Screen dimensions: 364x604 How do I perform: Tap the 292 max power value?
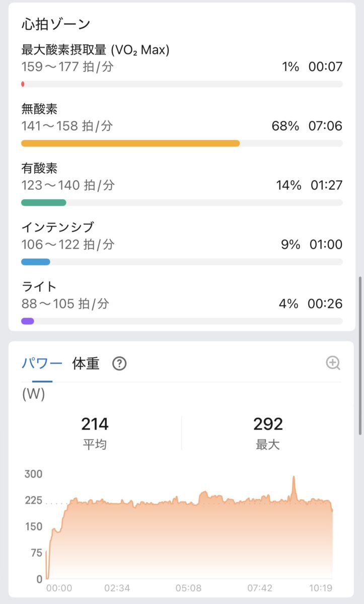coord(268,424)
